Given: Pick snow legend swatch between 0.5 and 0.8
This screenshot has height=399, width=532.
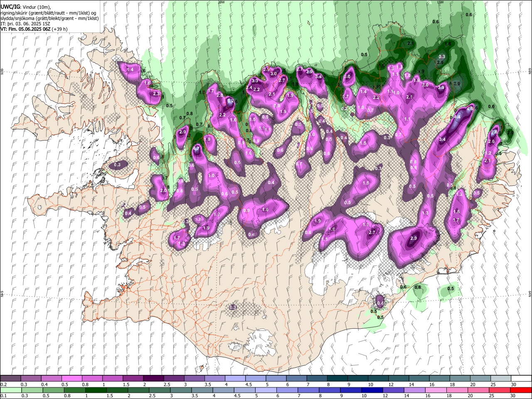Looking at the screenshot, I should [x=72, y=379].
